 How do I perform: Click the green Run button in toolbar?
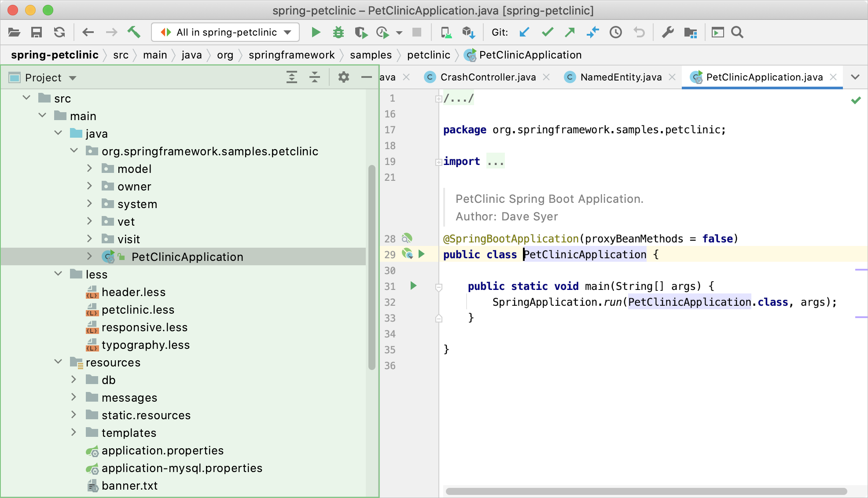click(x=316, y=32)
